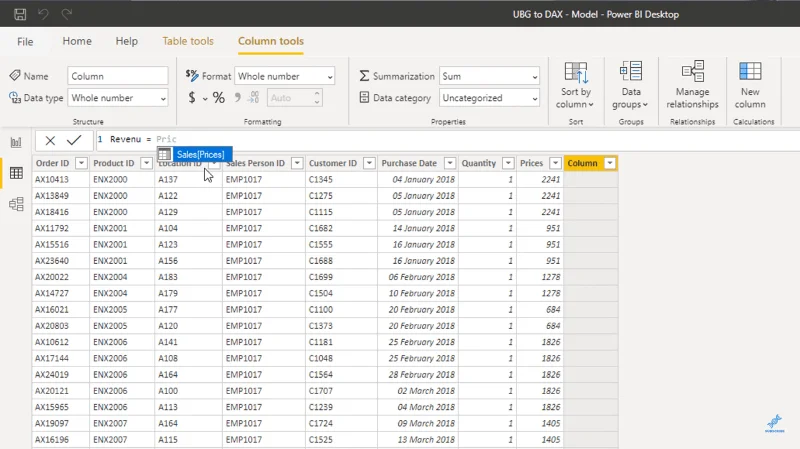Screen dimensions: 800x449
Task: Open Prices column filter dropdown
Action: [x=555, y=163]
